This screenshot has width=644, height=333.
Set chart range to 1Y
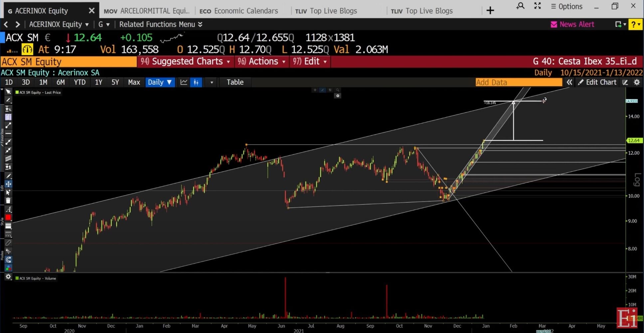click(x=98, y=82)
